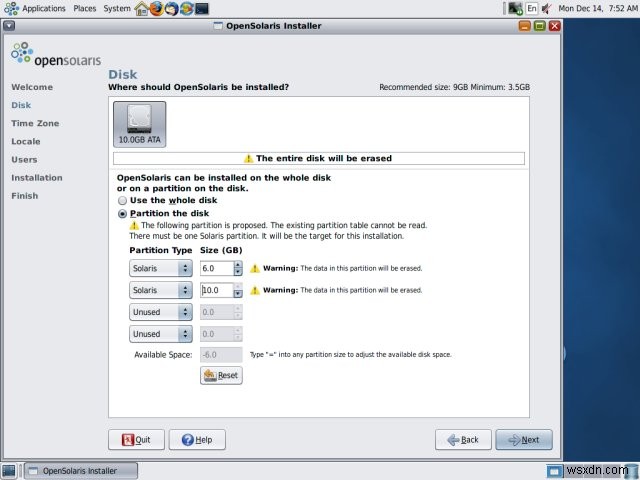Image resolution: width=640 pixels, height=480 pixels.
Task: Click the Locale step in sidebar
Action: coord(26,142)
